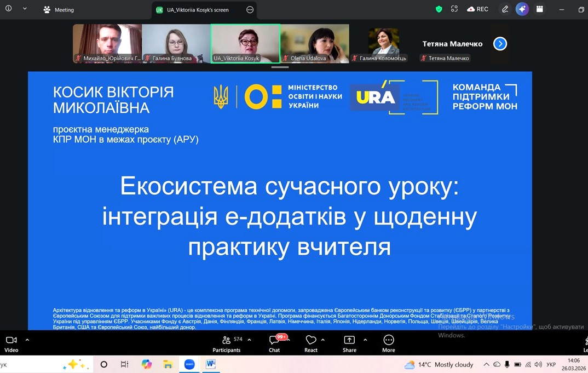This screenshot has width=588, height=373.
Task: Open the Chat panel
Action: 274,343
